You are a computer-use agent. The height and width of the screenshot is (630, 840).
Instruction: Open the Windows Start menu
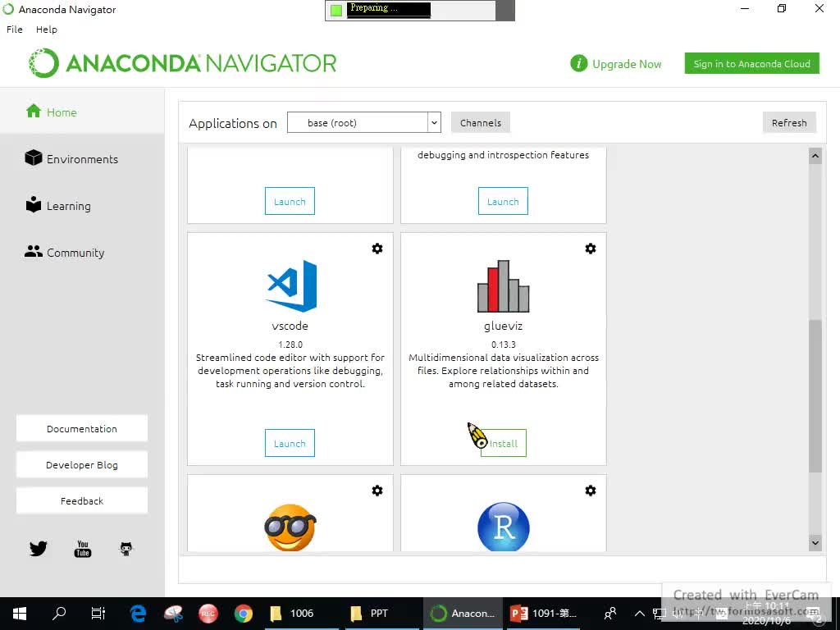coord(20,614)
